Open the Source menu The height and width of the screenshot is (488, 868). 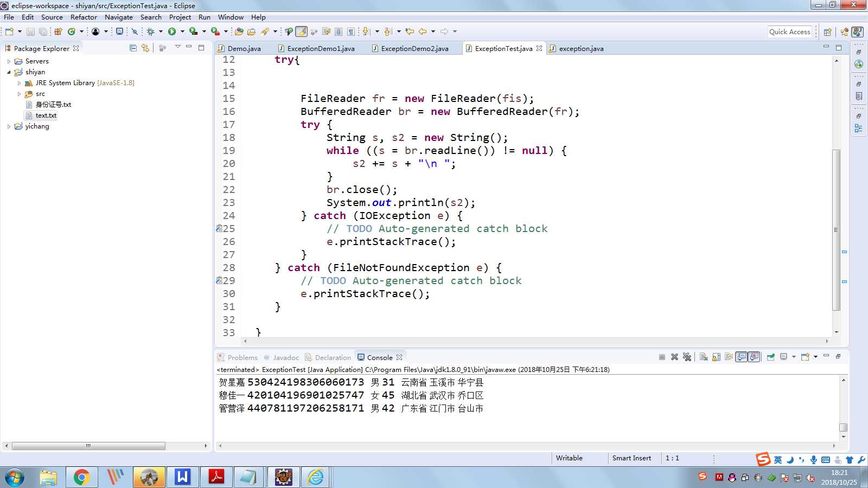[x=52, y=17]
